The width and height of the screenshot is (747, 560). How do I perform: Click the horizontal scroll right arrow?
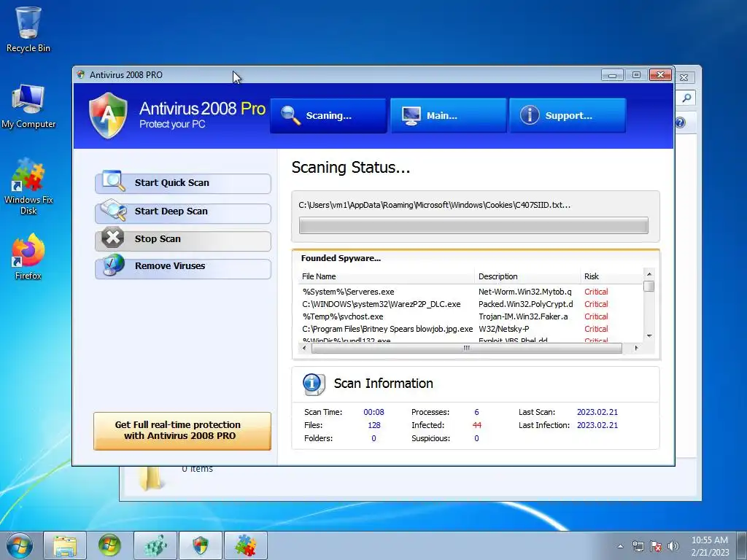coord(636,348)
